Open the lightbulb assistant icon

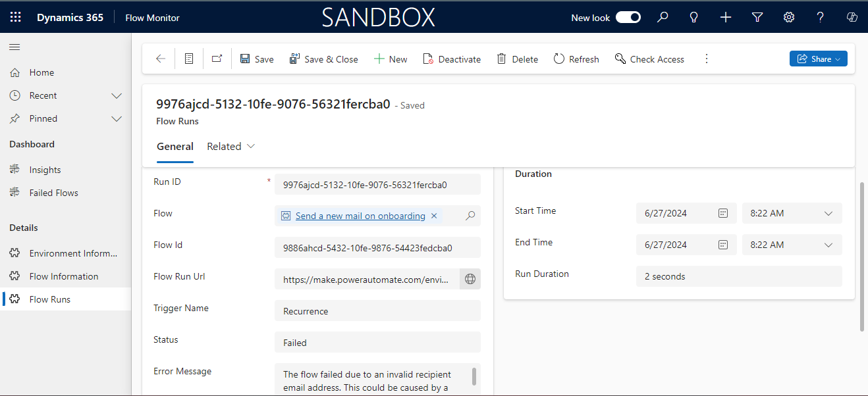click(693, 18)
